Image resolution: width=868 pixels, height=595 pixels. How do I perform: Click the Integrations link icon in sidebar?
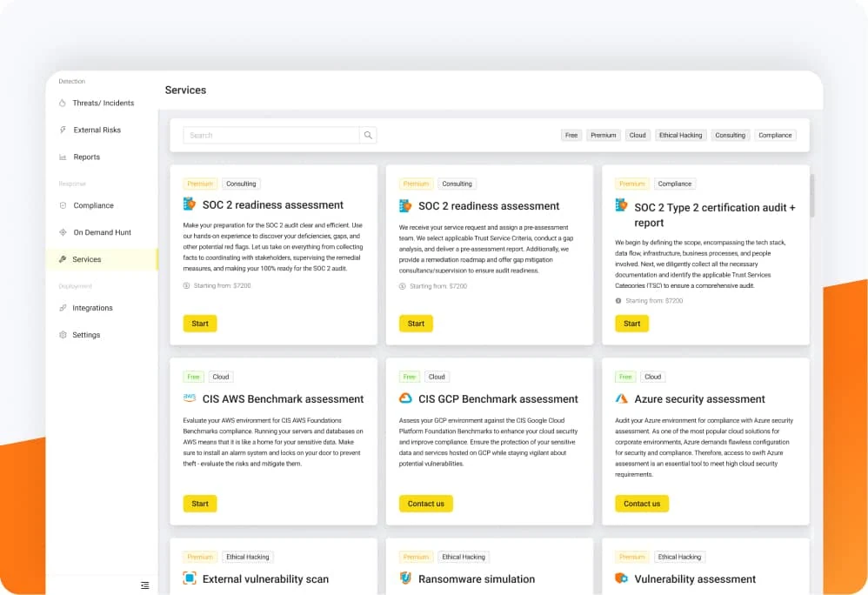point(63,308)
